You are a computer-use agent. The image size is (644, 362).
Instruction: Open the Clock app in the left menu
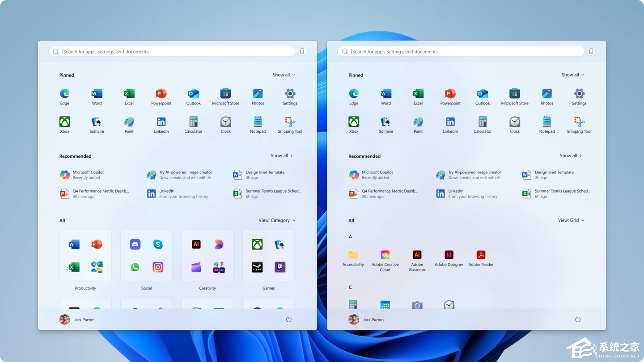tap(225, 122)
